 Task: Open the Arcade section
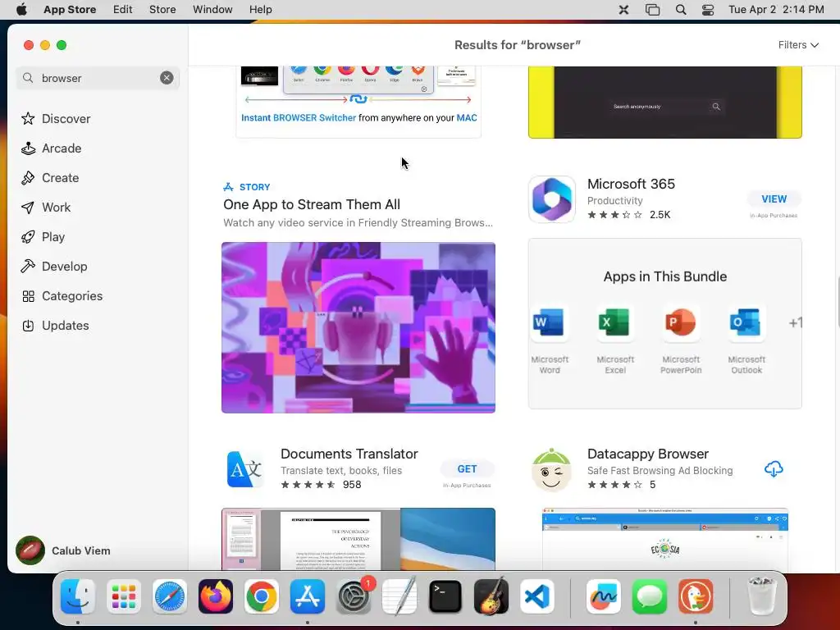[x=52, y=148]
